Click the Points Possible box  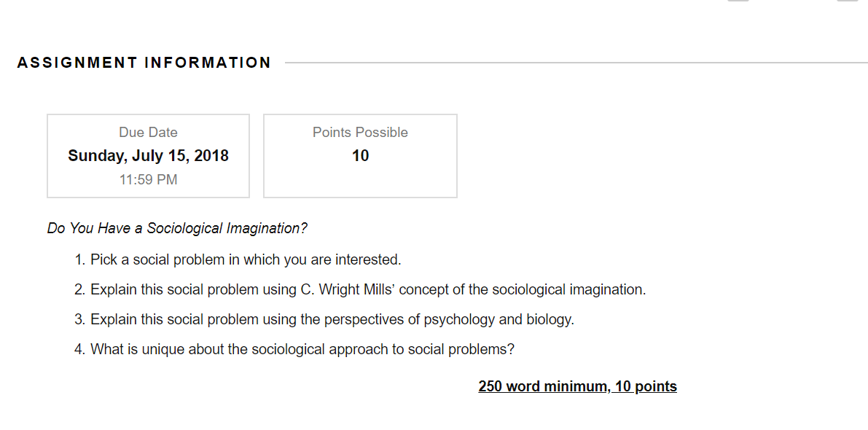click(x=360, y=156)
